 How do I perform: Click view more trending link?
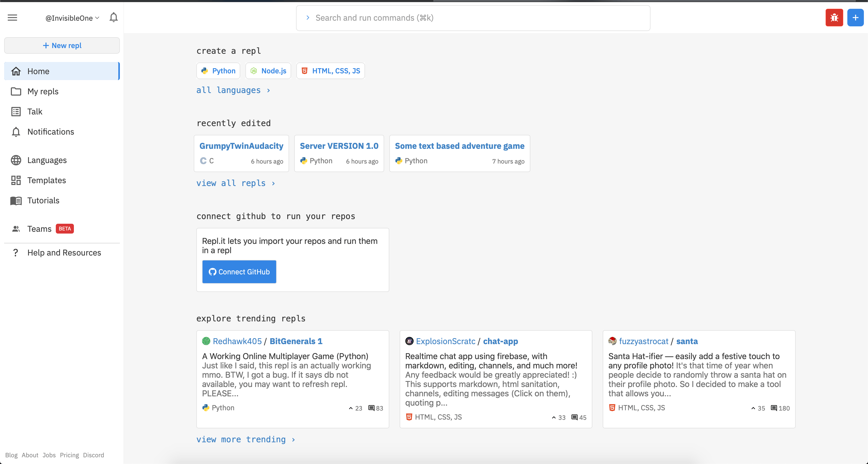pos(246,439)
